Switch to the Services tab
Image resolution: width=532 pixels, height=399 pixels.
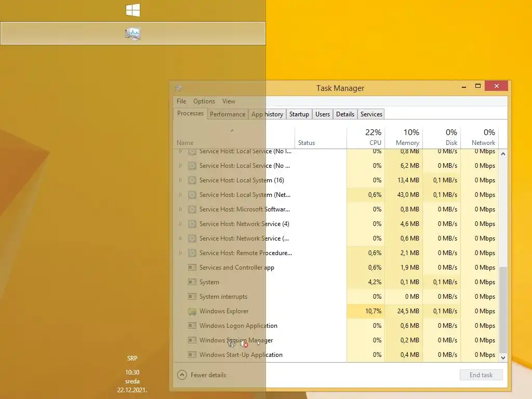(x=371, y=114)
